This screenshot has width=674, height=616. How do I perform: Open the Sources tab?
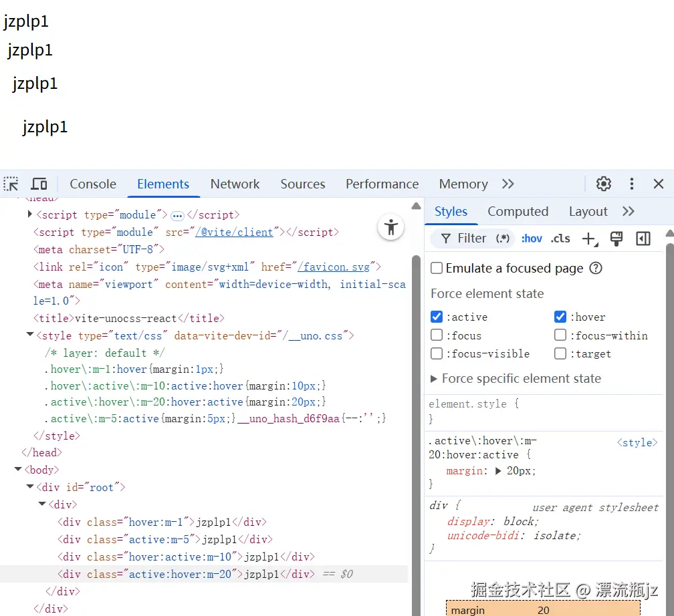point(303,184)
